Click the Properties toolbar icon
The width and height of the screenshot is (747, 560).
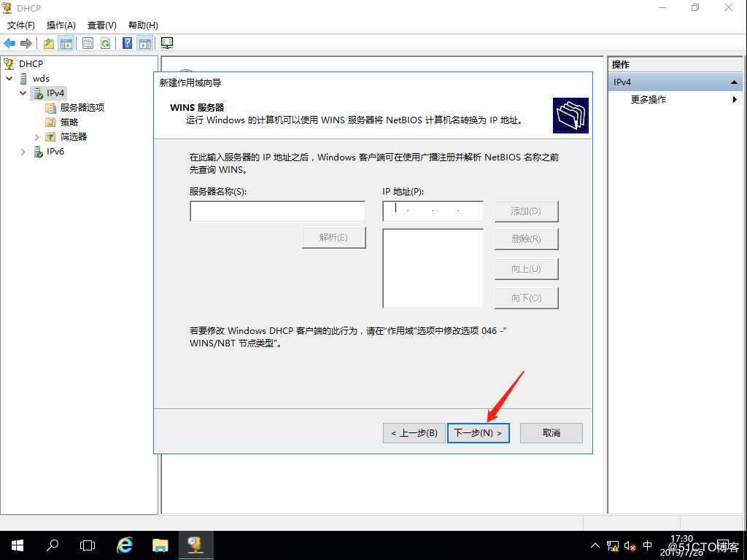click(x=88, y=43)
